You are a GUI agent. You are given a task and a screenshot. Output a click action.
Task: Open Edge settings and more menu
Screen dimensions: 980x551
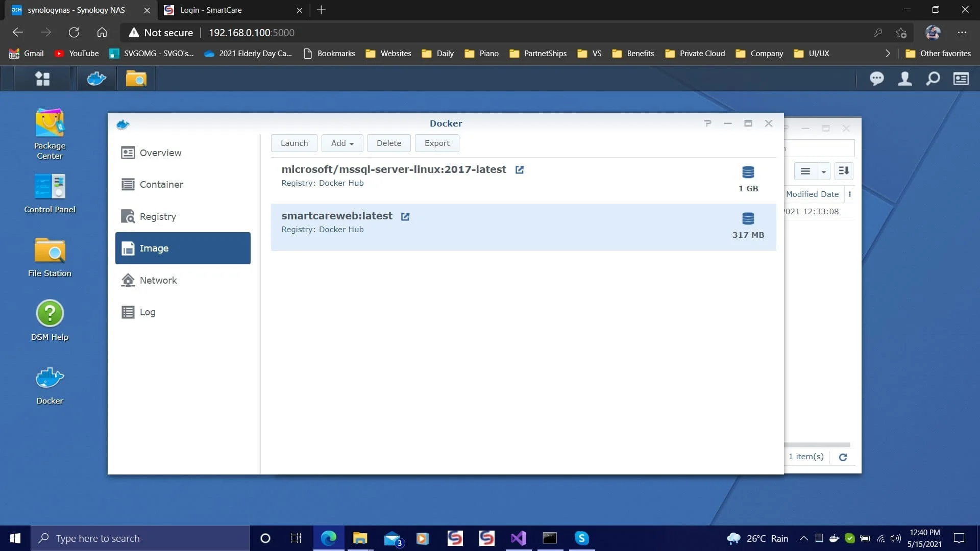click(962, 33)
